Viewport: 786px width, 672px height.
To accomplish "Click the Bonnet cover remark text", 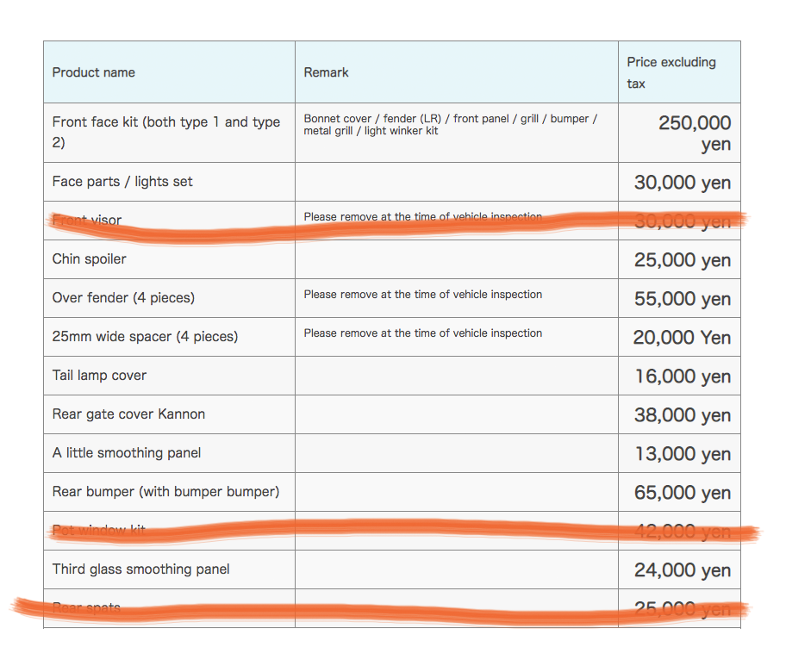I will (450, 124).
